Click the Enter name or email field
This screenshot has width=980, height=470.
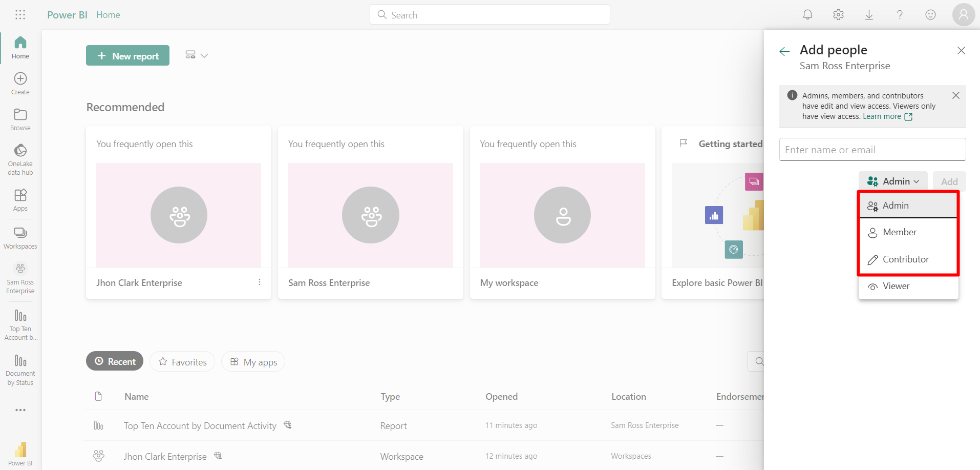(872, 149)
